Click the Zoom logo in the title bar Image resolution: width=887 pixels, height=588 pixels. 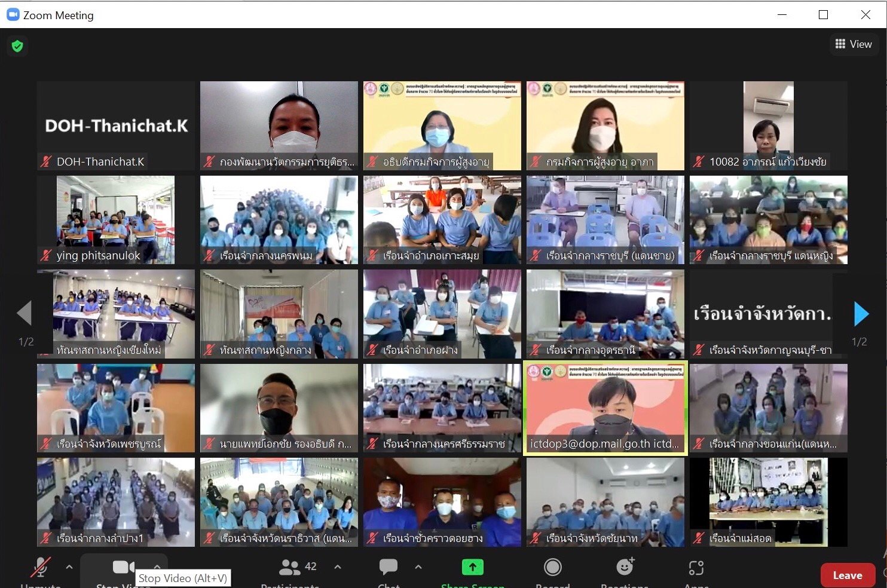pyautogui.click(x=13, y=15)
